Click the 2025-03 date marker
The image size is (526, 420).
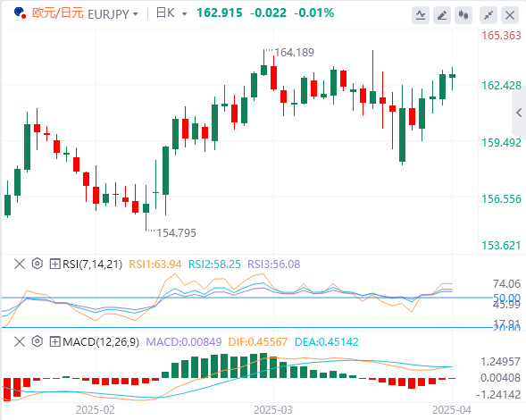tap(272, 410)
